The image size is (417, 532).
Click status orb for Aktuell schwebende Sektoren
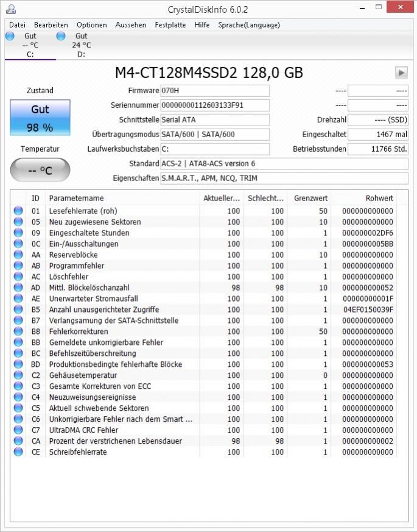(18, 408)
